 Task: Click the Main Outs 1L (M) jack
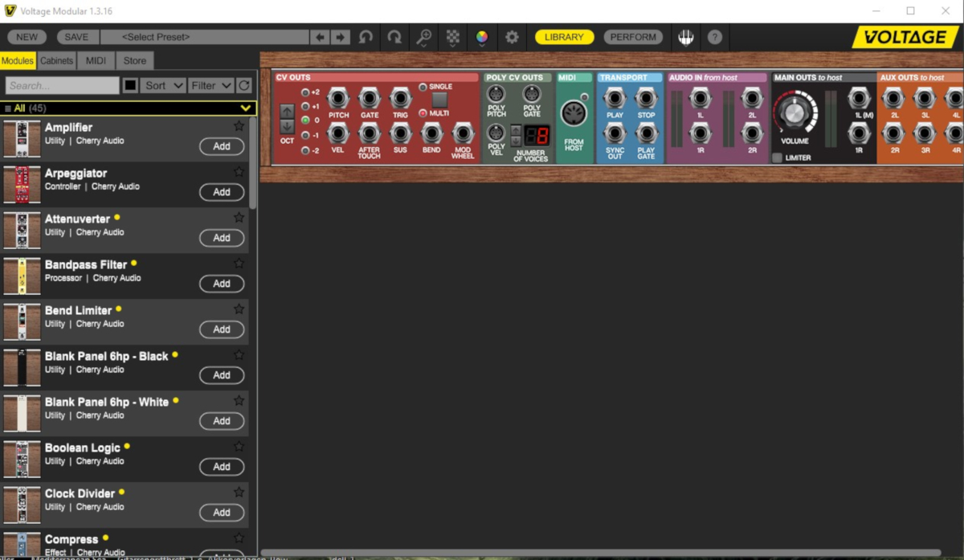coord(859,99)
